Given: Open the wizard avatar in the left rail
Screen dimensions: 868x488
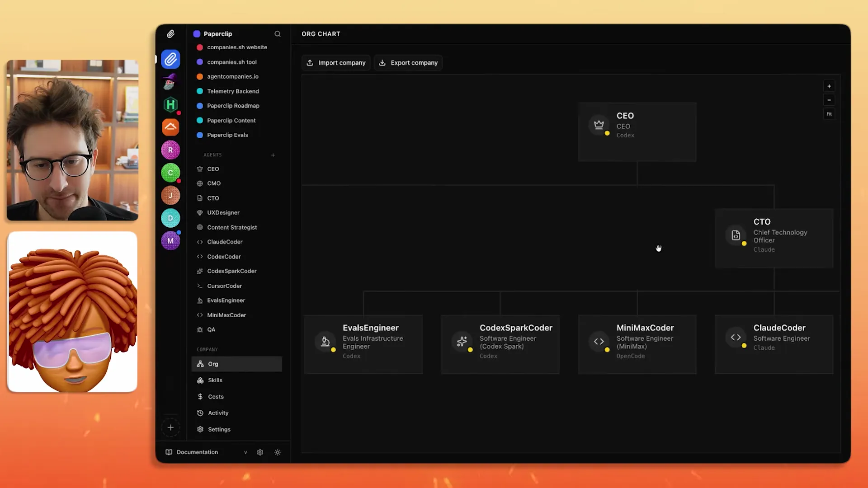Looking at the screenshot, I should tap(170, 82).
